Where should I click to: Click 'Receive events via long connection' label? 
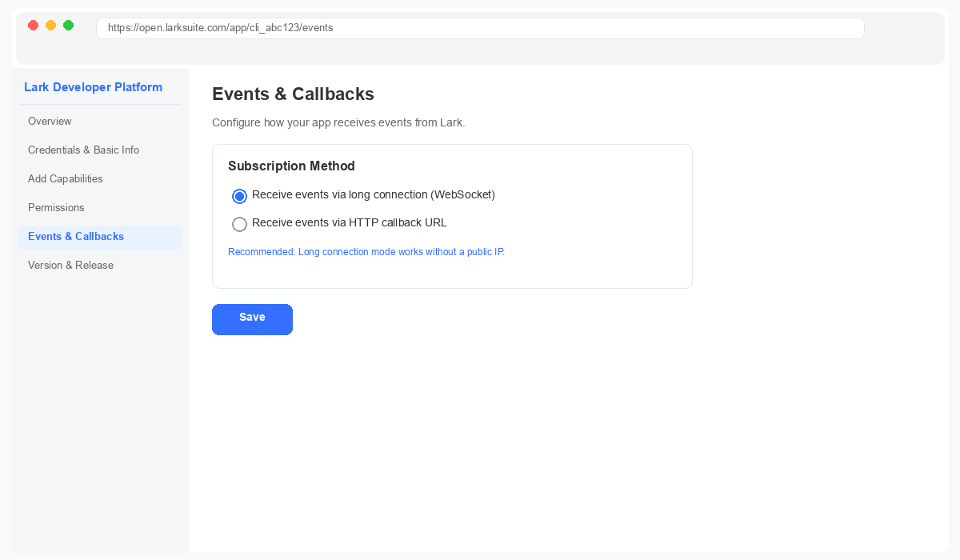pos(374,195)
